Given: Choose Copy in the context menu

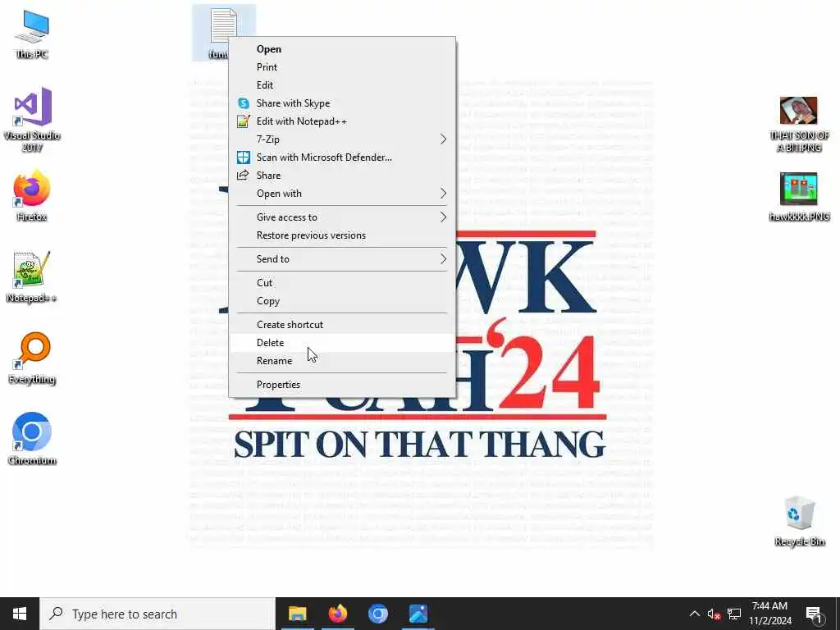Looking at the screenshot, I should pyautogui.click(x=342, y=301).
